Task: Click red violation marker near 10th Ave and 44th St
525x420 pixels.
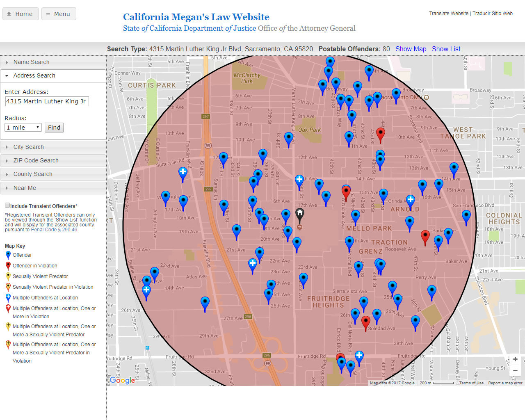Action: coord(381,135)
